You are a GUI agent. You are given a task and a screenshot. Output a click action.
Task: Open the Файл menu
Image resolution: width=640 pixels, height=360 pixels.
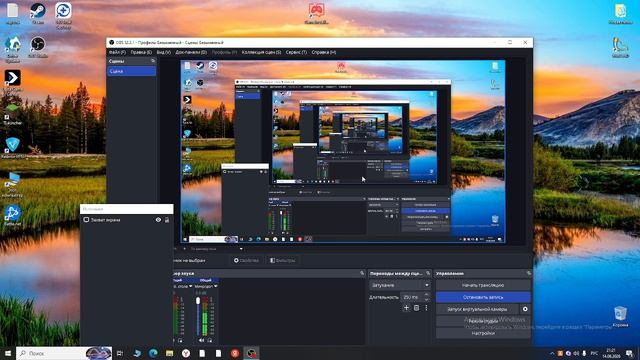117,52
